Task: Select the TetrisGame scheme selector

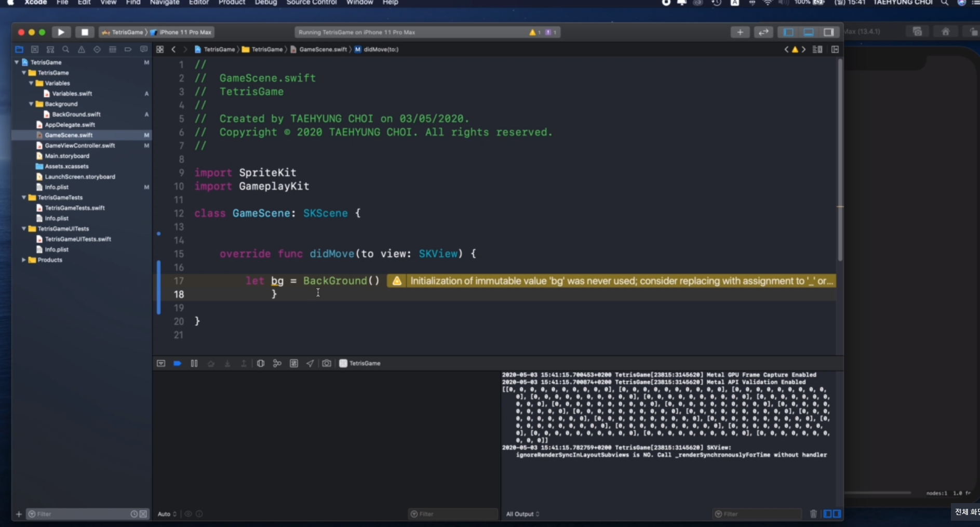Action: [123, 32]
